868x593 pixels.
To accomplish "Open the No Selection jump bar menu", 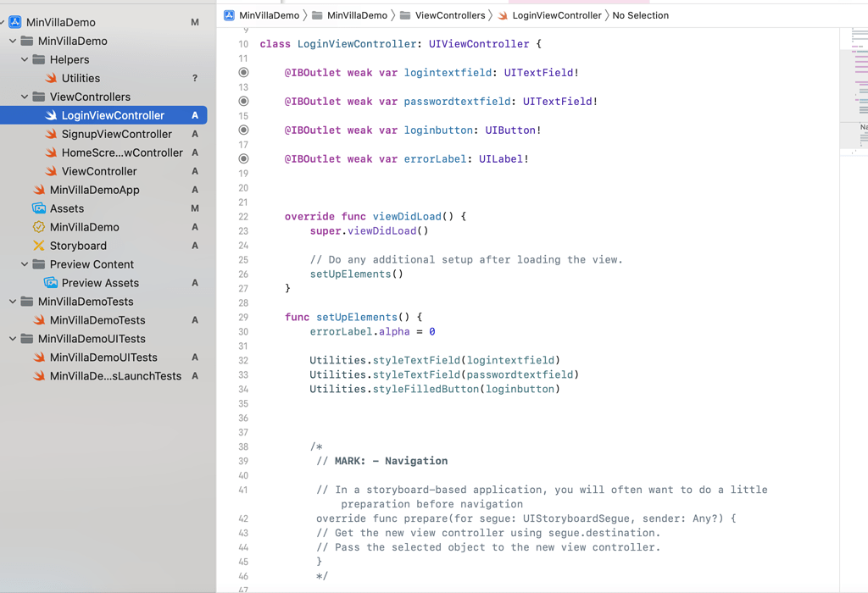I will (x=640, y=14).
